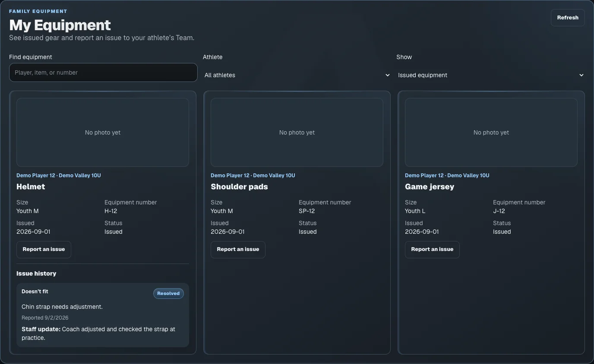Click the Game jersey Issued status value
The width and height of the screenshot is (594, 364).
[502, 232]
